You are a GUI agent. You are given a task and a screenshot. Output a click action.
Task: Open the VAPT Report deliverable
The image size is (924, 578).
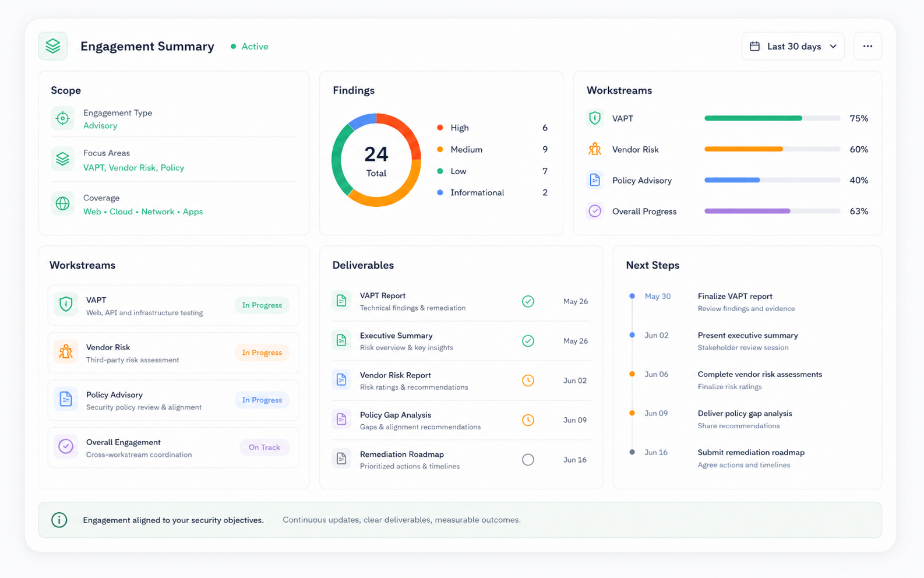[x=461, y=301]
